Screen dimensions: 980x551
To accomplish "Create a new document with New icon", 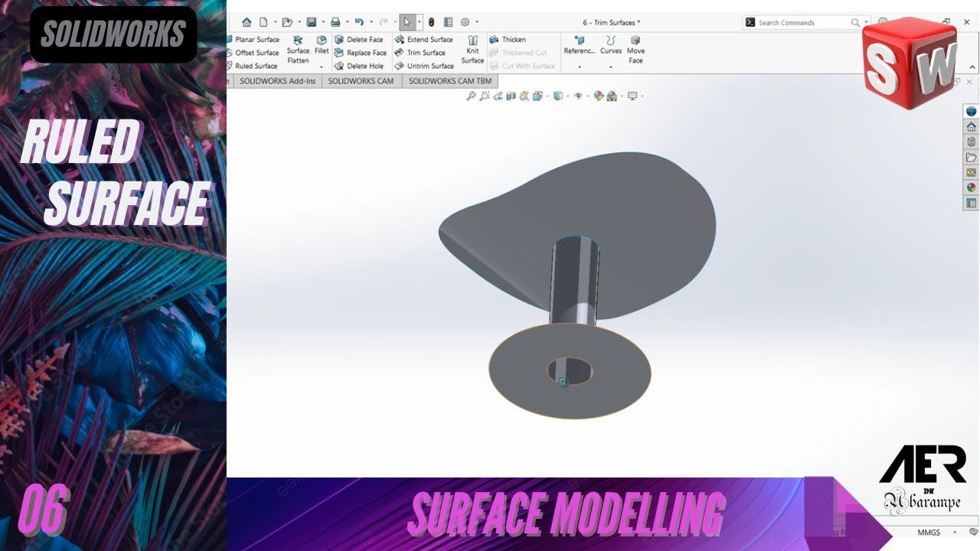I will (x=264, y=22).
